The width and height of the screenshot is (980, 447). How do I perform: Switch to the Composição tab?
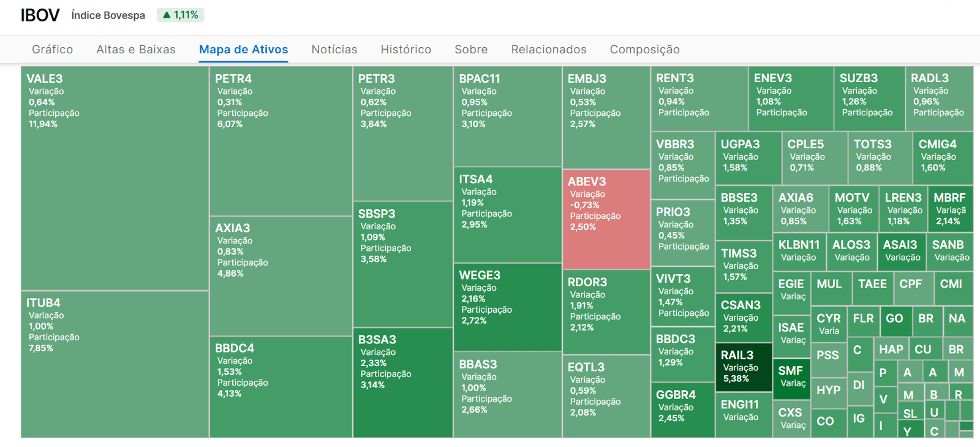pyautogui.click(x=644, y=50)
